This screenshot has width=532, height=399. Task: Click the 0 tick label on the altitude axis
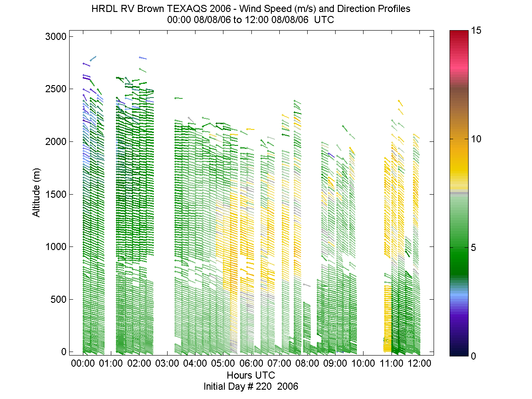(x=64, y=352)
